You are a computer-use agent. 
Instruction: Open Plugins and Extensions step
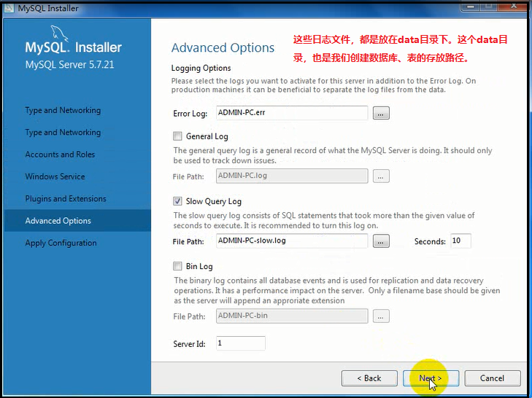pos(66,199)
